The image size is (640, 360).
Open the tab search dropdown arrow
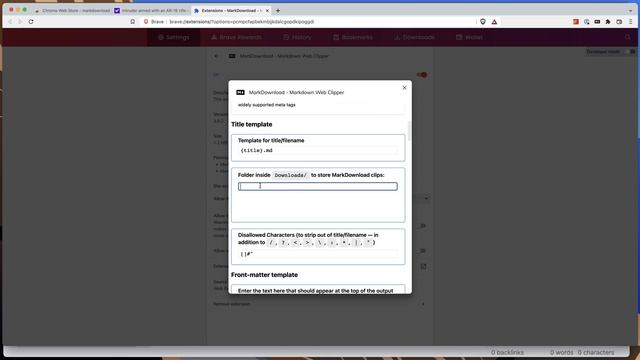631,11
